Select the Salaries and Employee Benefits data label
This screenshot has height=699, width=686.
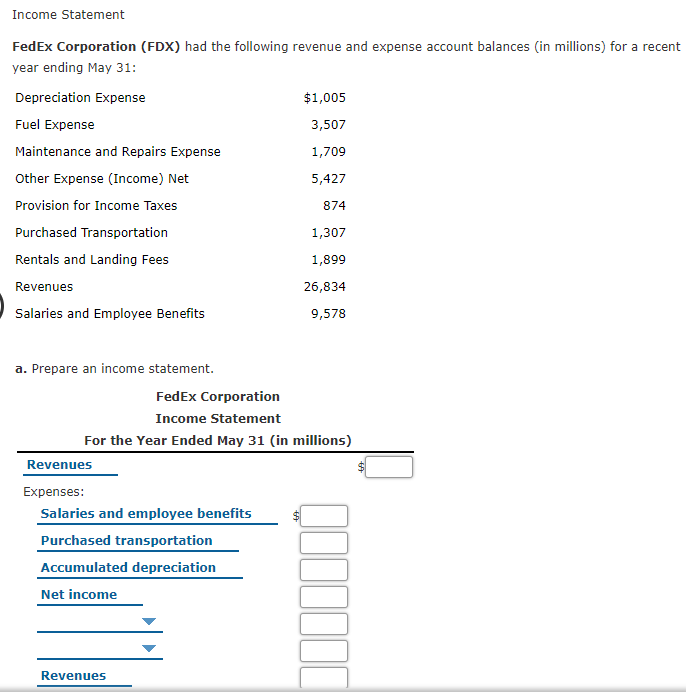(110, 314)
